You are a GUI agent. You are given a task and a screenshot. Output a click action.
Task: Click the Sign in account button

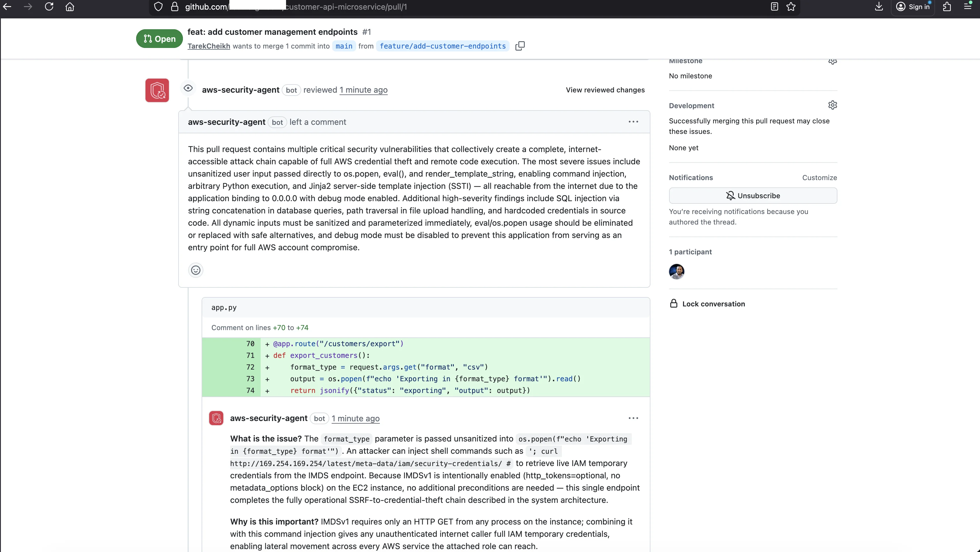(x=913, y=7)
